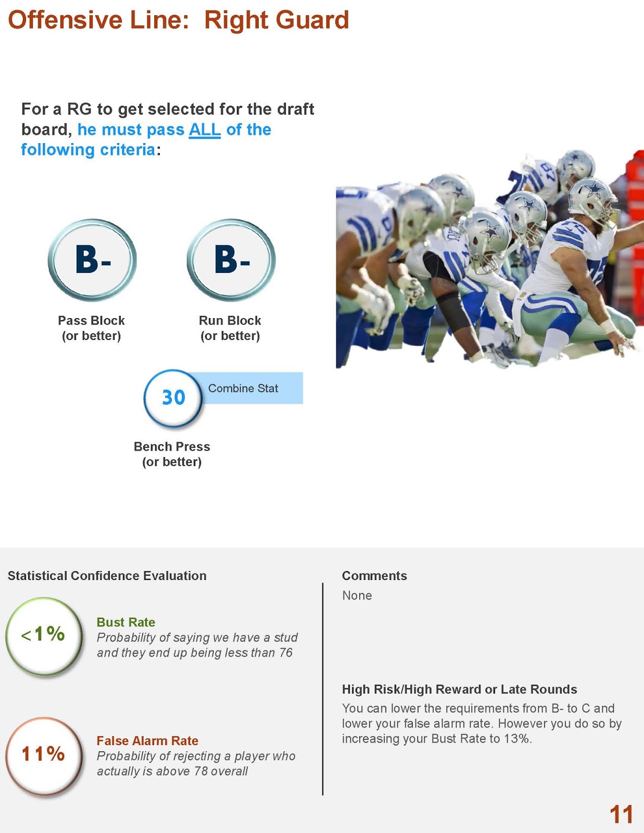
Task: Click the Statistical Confidence Evaluation heading
Action: point(107,576)
